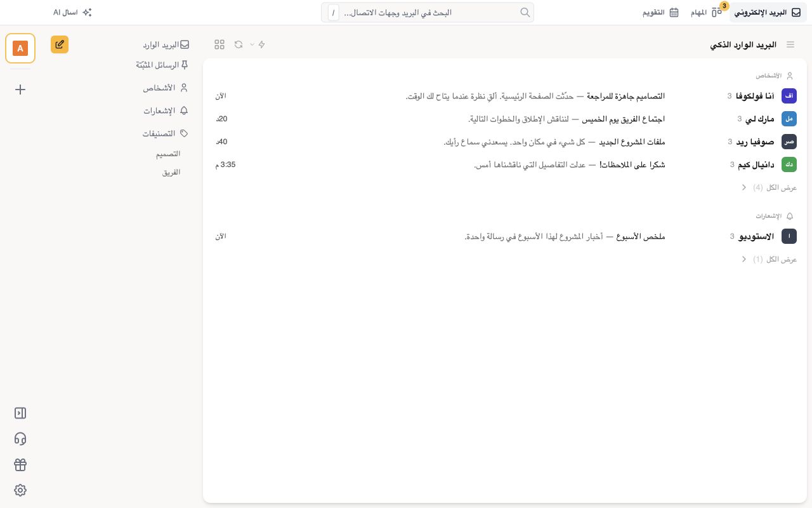
Task: Click the gift box icon
Action: tap(20, 465)
